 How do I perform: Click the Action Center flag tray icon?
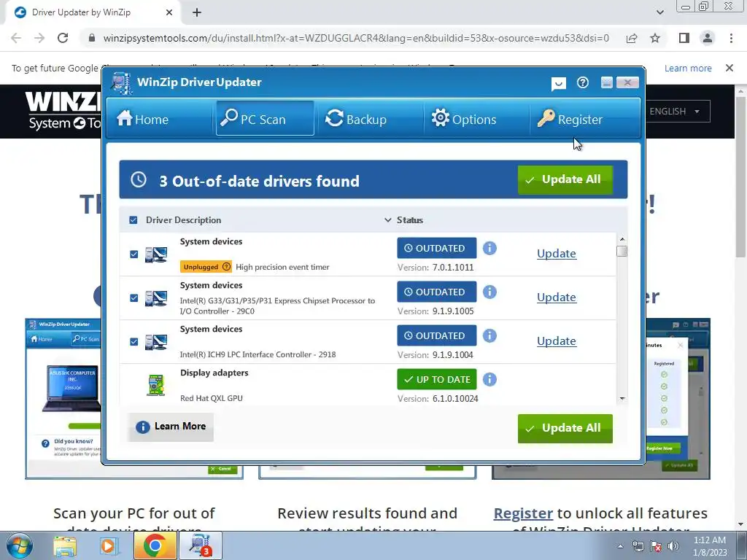click(x=656, y=546)
